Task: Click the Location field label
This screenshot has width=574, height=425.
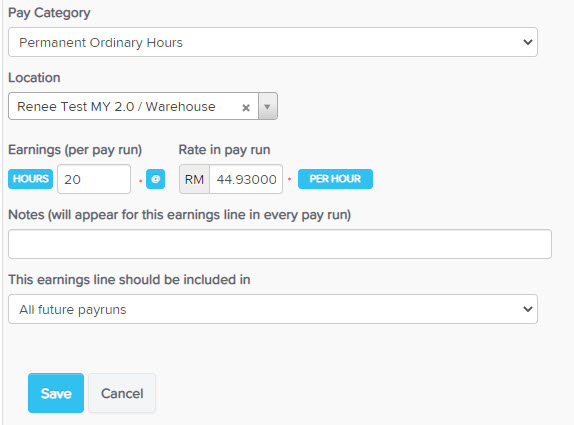Action: tap(34, 78)
